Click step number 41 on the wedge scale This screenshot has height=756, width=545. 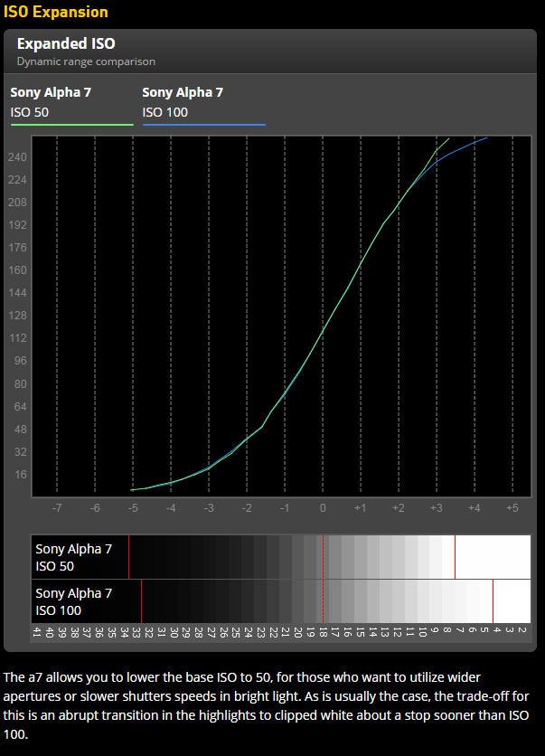pos(37,631)
